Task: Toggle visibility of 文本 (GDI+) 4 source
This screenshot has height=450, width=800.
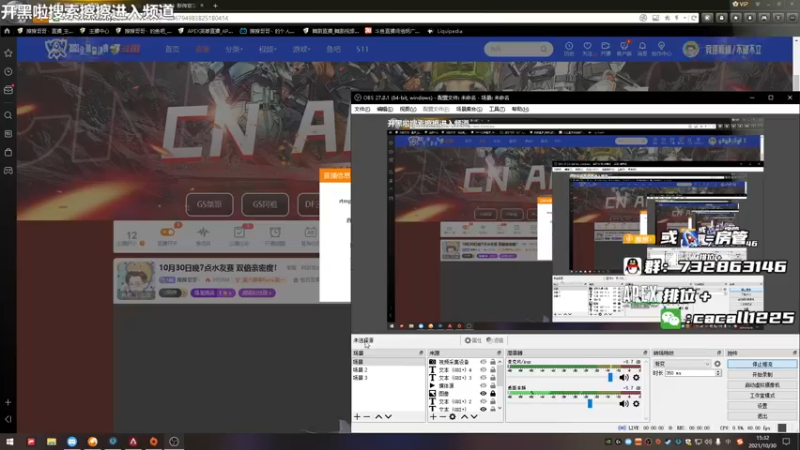Action: 483,370
